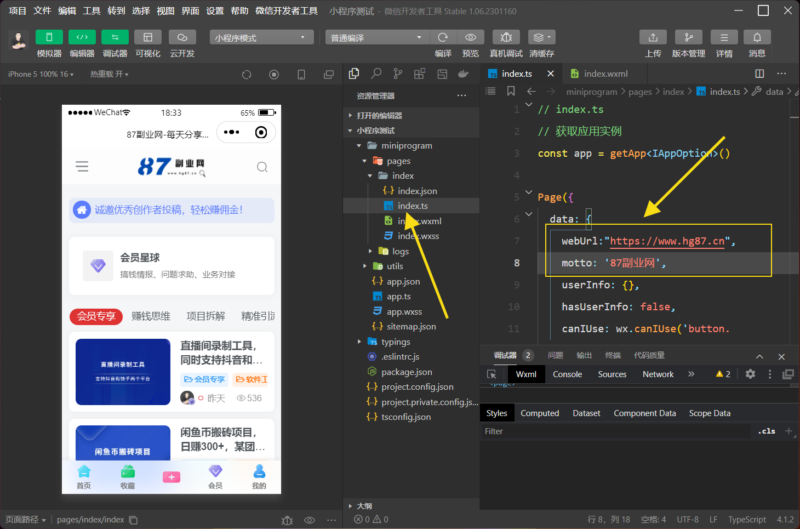This screenshot has width=800, height=529.
Task: Open the extensions sidebar icon
Action: [x=419, y=74]
